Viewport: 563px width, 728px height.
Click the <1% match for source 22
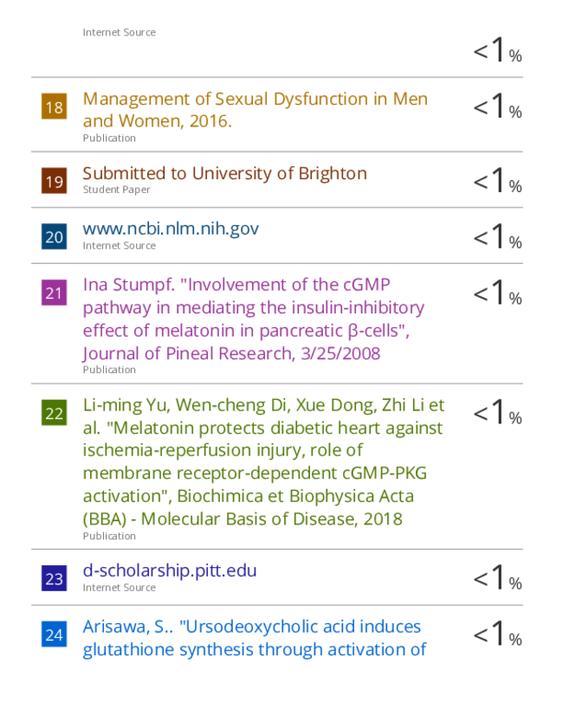(x=497, y=413)
